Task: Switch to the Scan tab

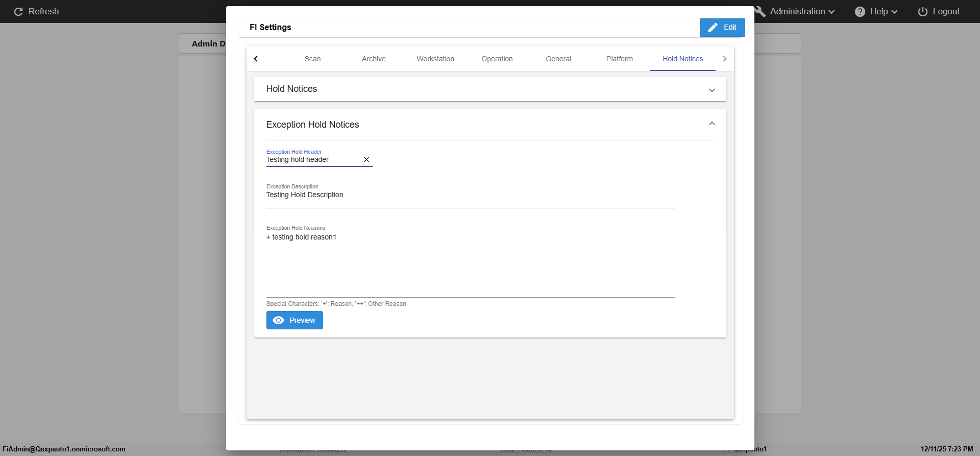Action: (x=312, y=59)
